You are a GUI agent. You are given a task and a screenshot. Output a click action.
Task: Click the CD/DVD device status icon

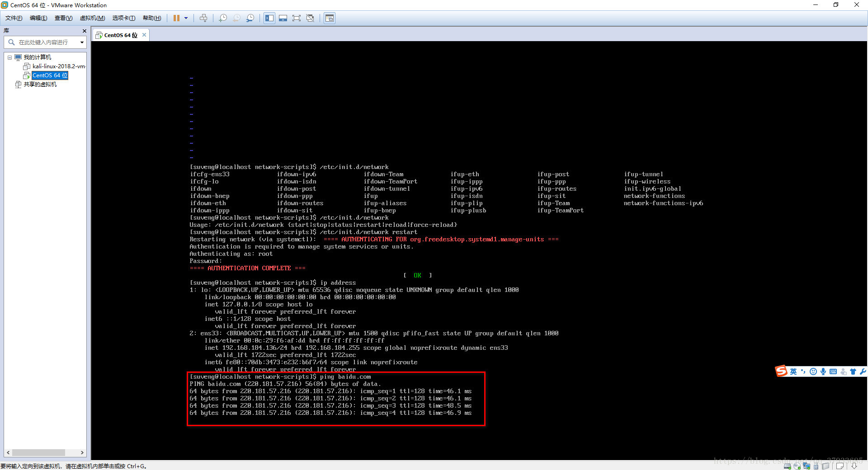(797, 466)
